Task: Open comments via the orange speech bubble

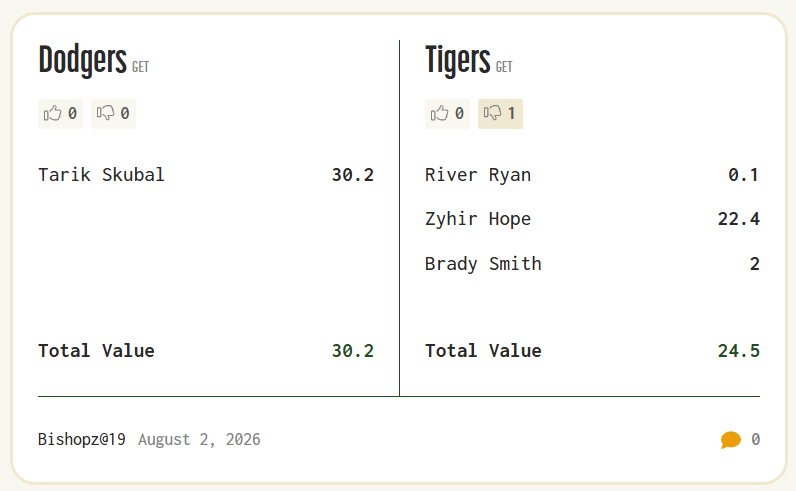Action: point(731,439)
